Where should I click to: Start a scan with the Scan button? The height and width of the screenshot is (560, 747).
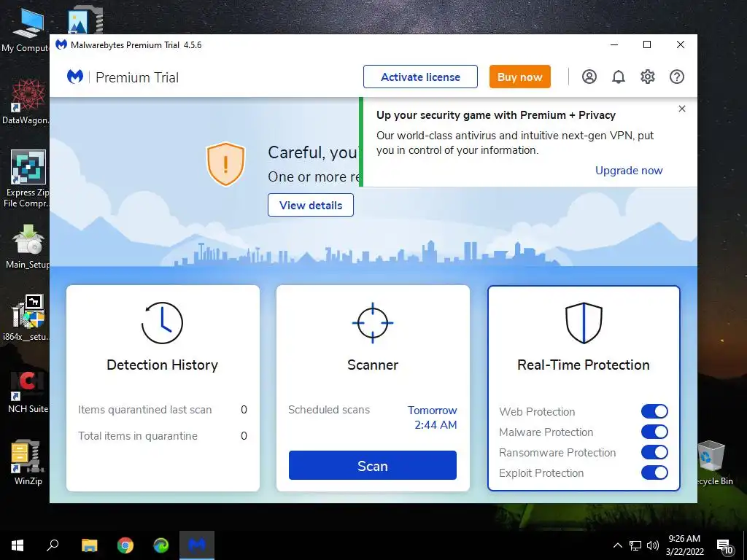pos(373,466)
